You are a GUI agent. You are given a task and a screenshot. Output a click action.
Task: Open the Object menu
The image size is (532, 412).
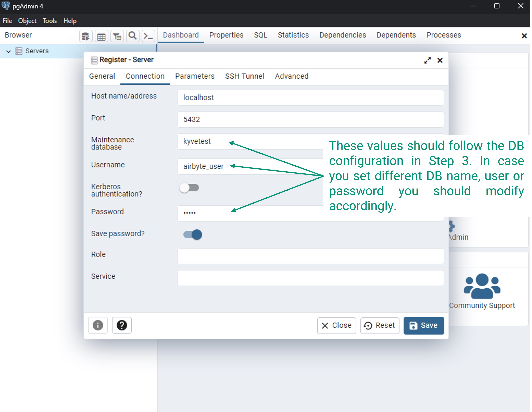point(27,21)
